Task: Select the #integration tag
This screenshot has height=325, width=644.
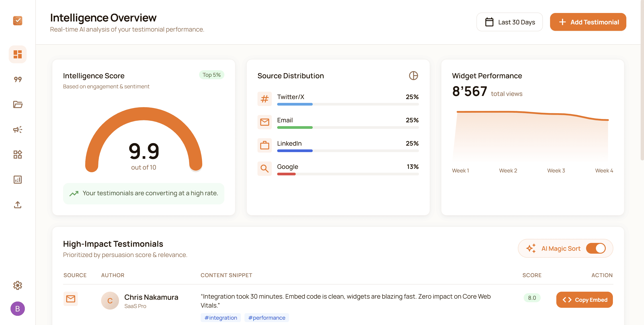Action: tap(221, 317)
